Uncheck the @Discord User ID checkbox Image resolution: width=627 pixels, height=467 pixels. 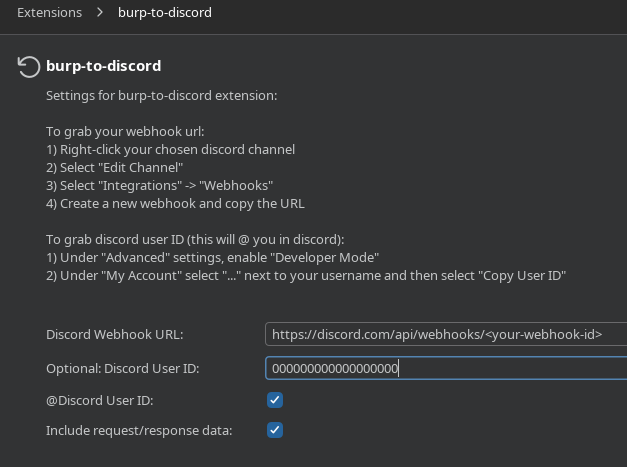pos(275,400)
